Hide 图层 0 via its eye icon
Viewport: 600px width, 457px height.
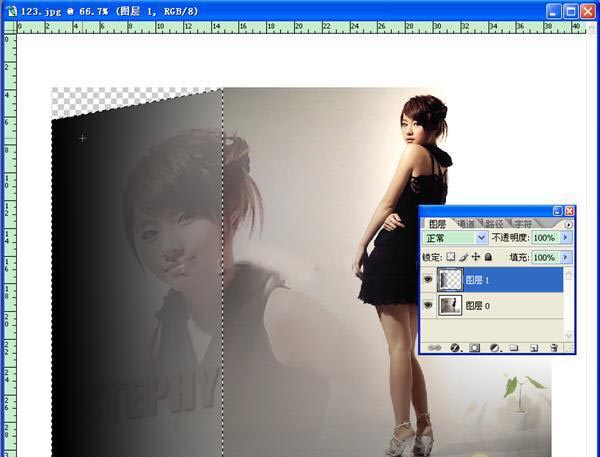[x=428, y=305]
